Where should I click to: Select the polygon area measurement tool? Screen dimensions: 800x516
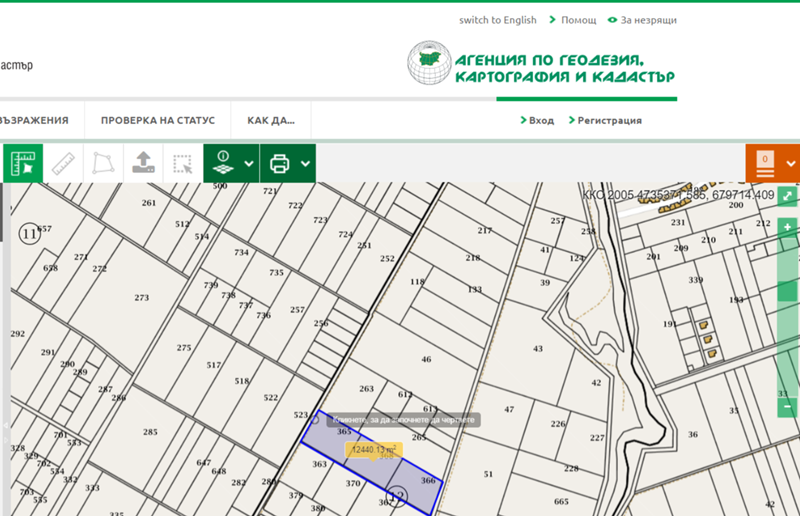tap(102, 163)
